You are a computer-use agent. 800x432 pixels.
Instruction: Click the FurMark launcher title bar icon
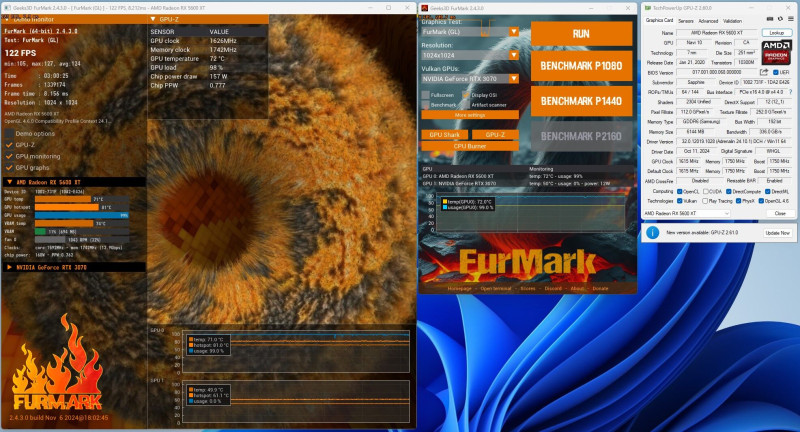coord(424,8)
